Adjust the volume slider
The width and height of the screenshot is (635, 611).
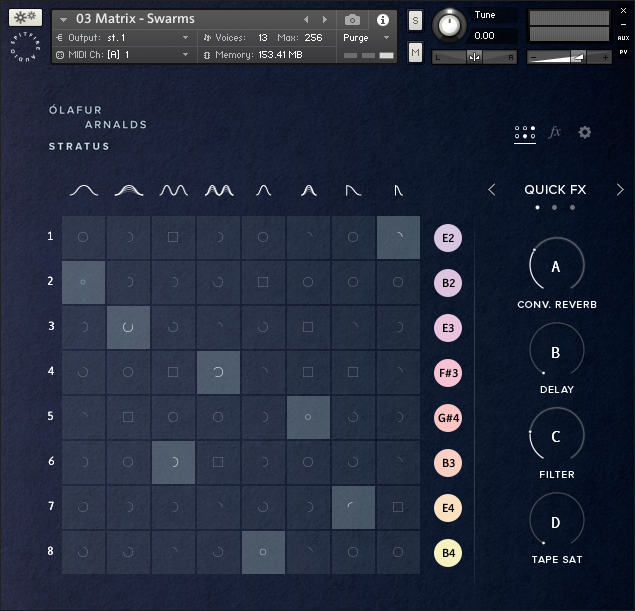click(x=569, y=57)
